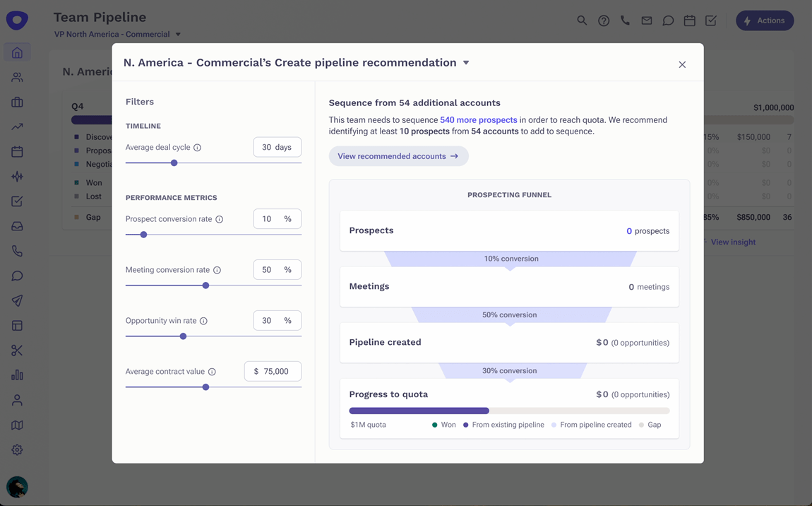The height and width of the screenshot is (506, 812).
Task: Click the Meeting conversion rate slider handle
Action: click(x=205, y=286)
